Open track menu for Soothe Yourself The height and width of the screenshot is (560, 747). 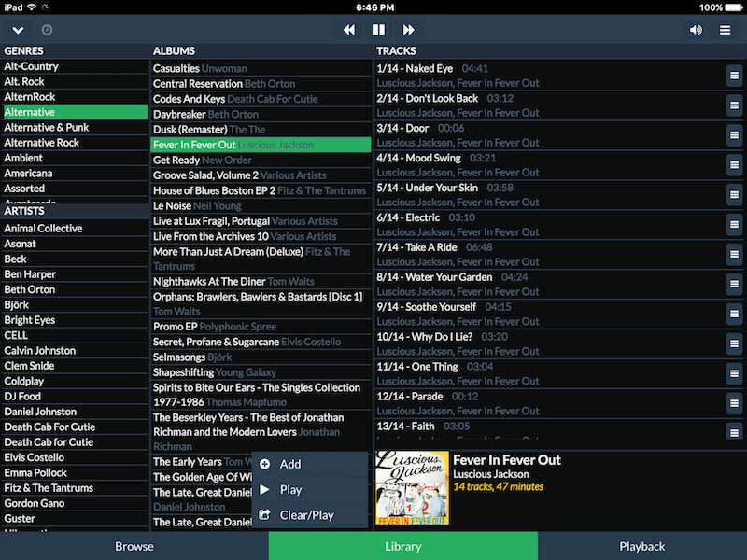[734, 314]
